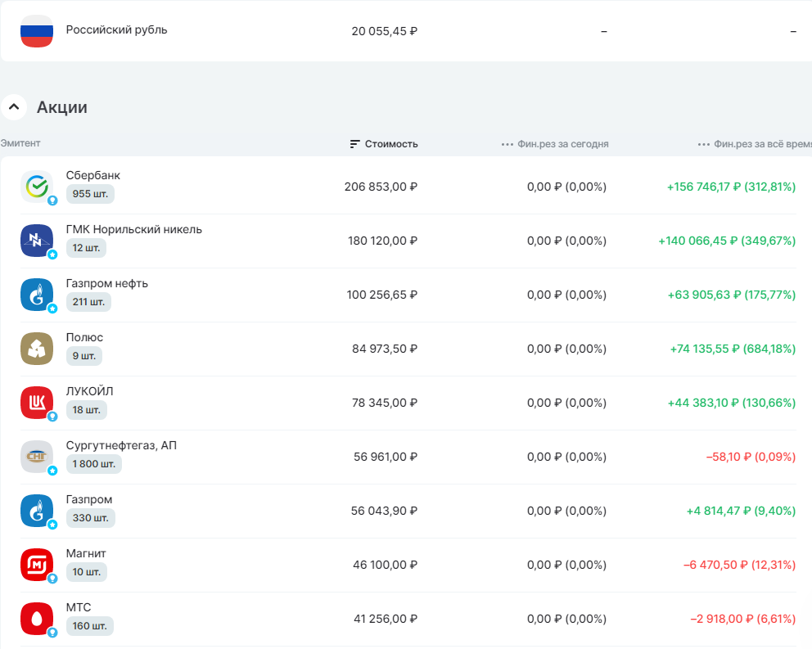Click the badge on the ЛУКОЙЛ logo
812x649 pixels.
click(x=52, y=417)
